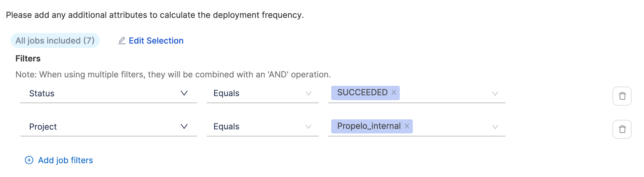Expand the Status field chevron
Image resolution: width=644 pixels, height=177 pixels.
coord(184,93)
